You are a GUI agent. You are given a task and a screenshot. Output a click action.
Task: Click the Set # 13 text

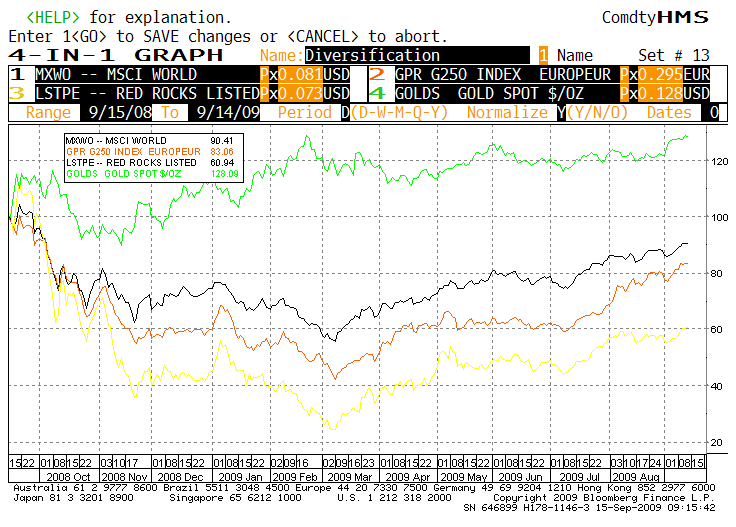(x=674, y=55)
